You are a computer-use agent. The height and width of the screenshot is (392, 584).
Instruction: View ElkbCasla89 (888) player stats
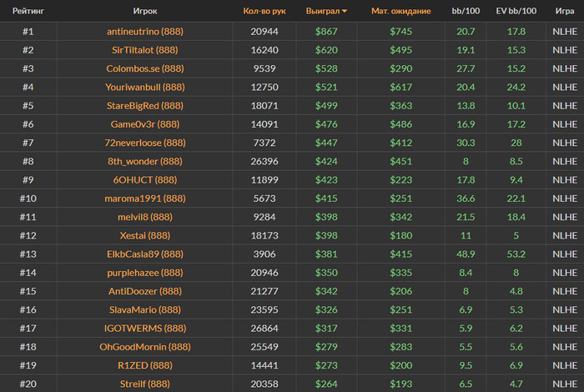(x=145, y=254)
